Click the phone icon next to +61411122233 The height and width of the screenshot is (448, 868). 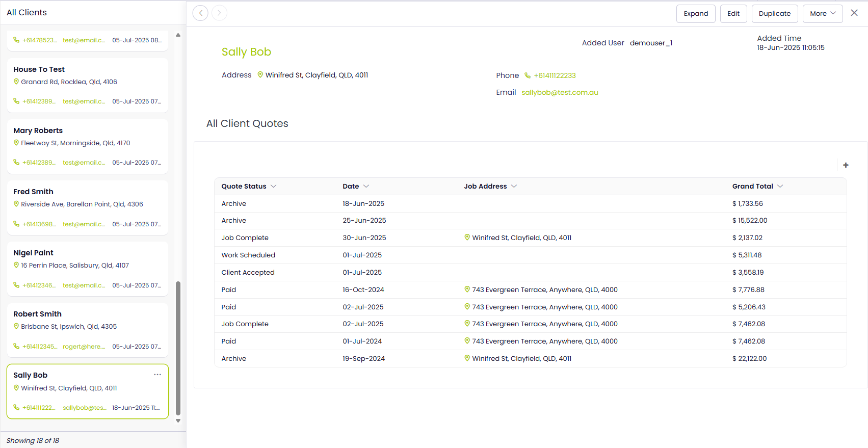click(x=528, y=75)
